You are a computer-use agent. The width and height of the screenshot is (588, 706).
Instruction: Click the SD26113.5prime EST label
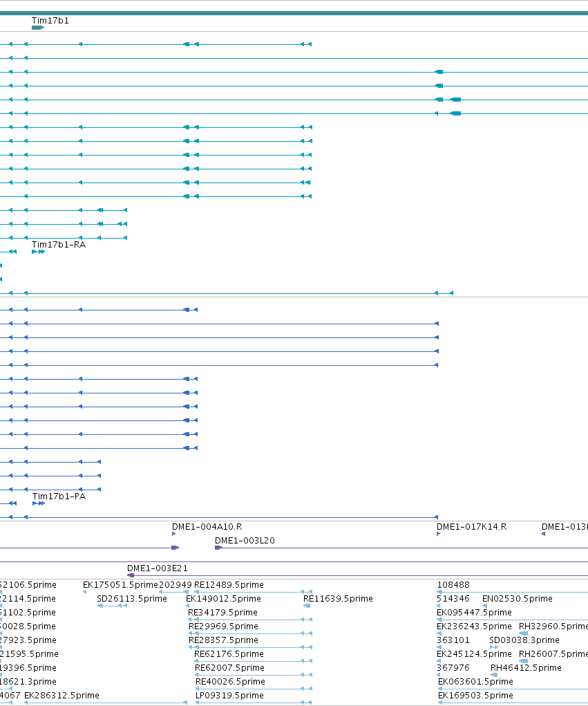point(132,599)
